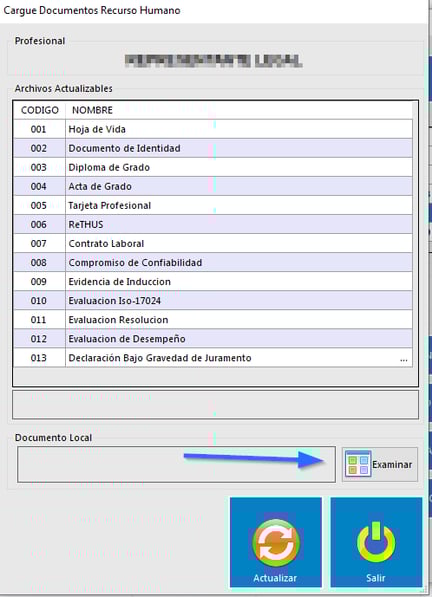The height and width of the screenshot is (597, 432).
Task: Select Documento de Identidad in the list
Action: point(213,148)
